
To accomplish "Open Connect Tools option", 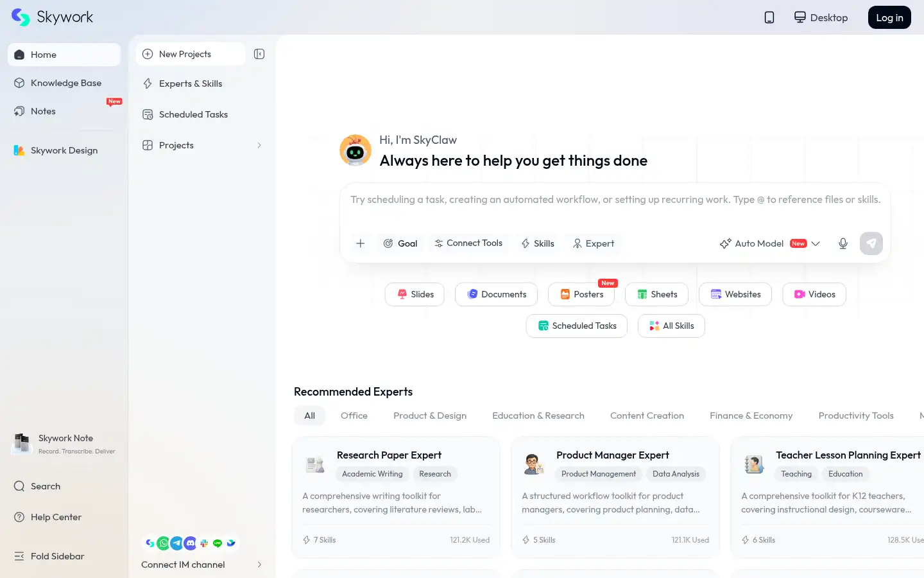I will click(x=468, y=243).
